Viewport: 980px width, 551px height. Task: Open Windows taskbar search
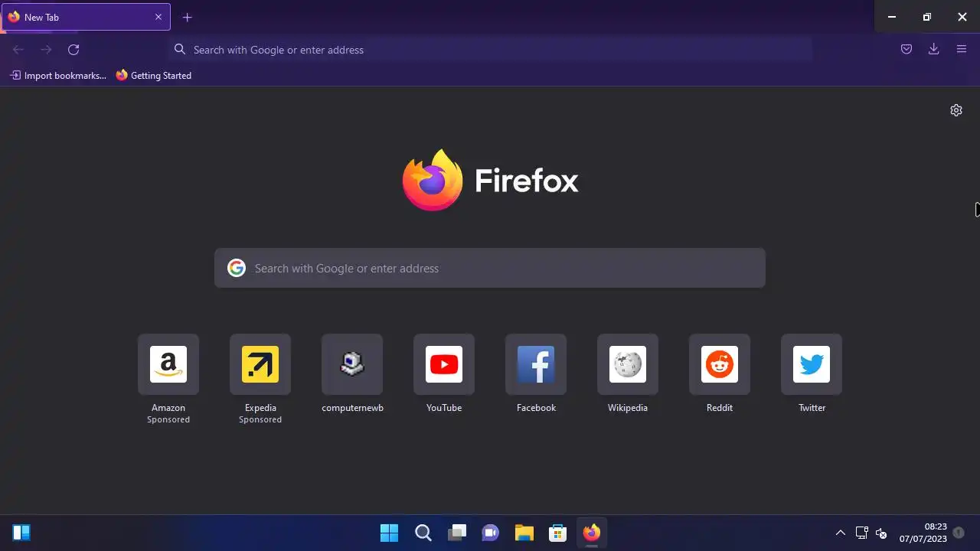point(423,533)
